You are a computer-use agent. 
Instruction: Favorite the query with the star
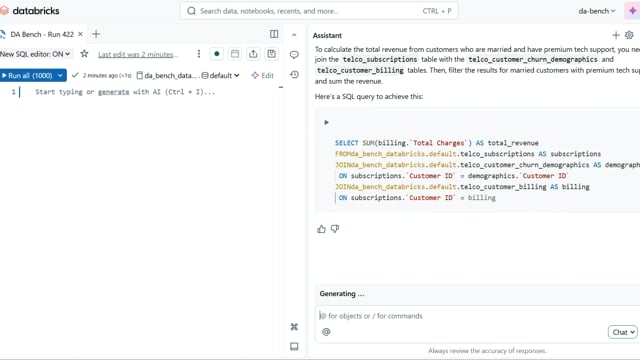[x=84, y=54]
